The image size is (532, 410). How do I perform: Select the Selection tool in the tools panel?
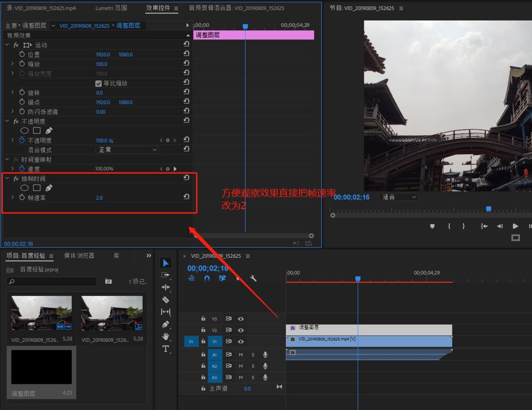[166, 263]
